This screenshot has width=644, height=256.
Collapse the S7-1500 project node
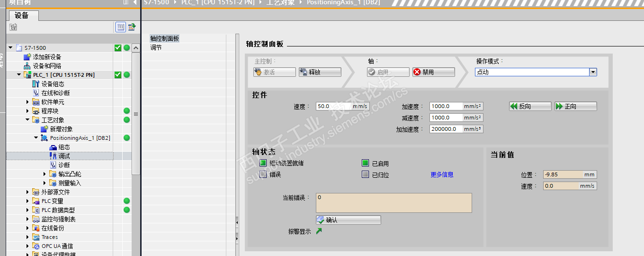pyautogui.click(x=10, y=48)
